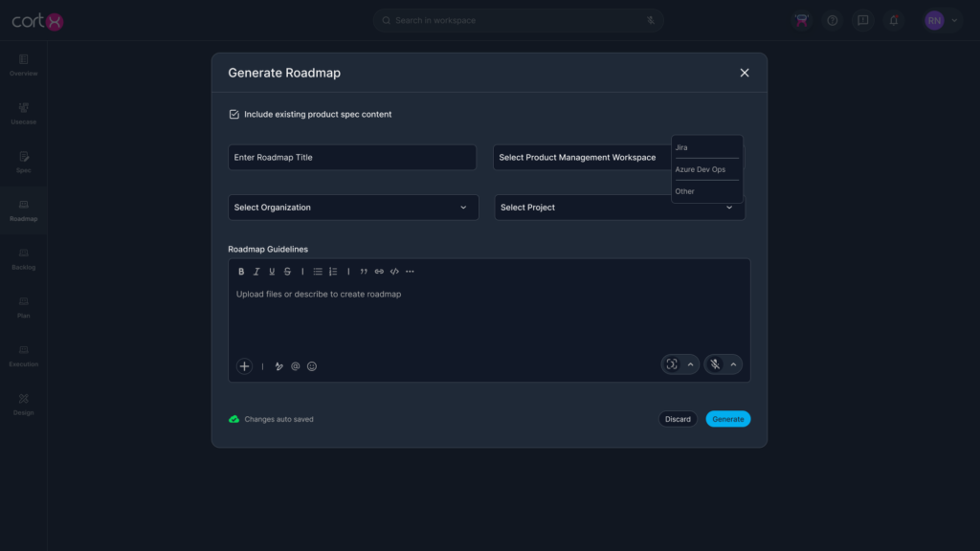Viewport: 980px width, 551px height.
Task: Click the Enter Roadmap Title field
Action: point(351,158)
